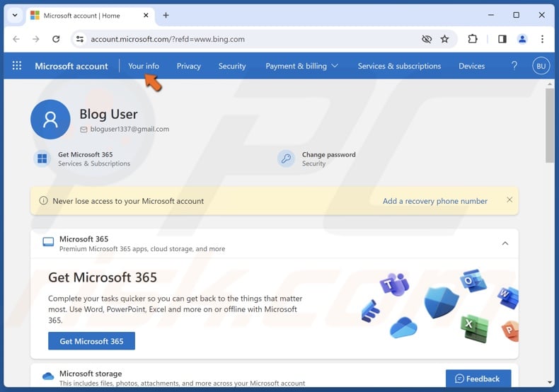Click the page vertical scrollbar thumb
This screenshot has width=559, height=392.
point(549,125)
